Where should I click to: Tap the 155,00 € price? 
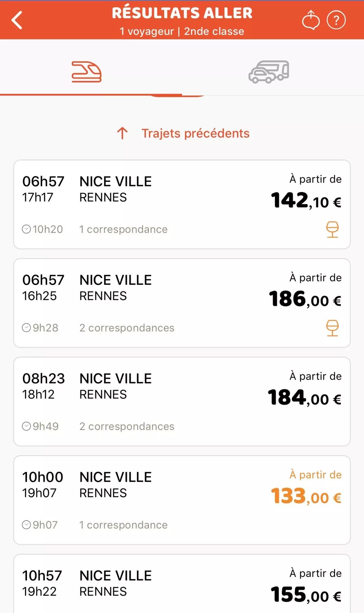point(306,595)
